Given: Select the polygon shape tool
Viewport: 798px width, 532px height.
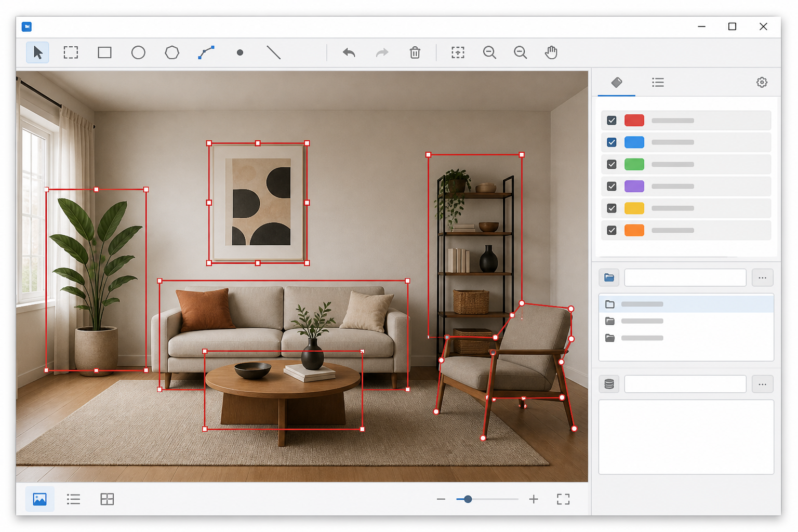Looking at the screenshot, I should point(172,52).
